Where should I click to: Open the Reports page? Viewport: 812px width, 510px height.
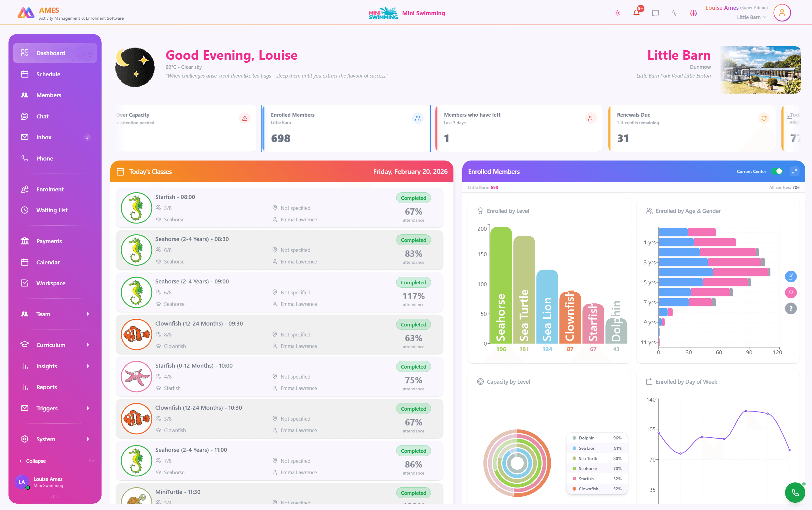55,387
